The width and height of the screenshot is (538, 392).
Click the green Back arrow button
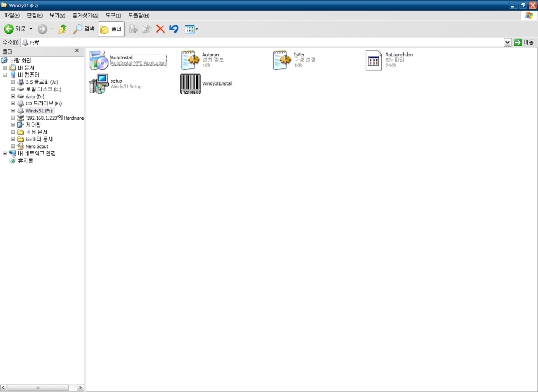click(x=8, y=29)
